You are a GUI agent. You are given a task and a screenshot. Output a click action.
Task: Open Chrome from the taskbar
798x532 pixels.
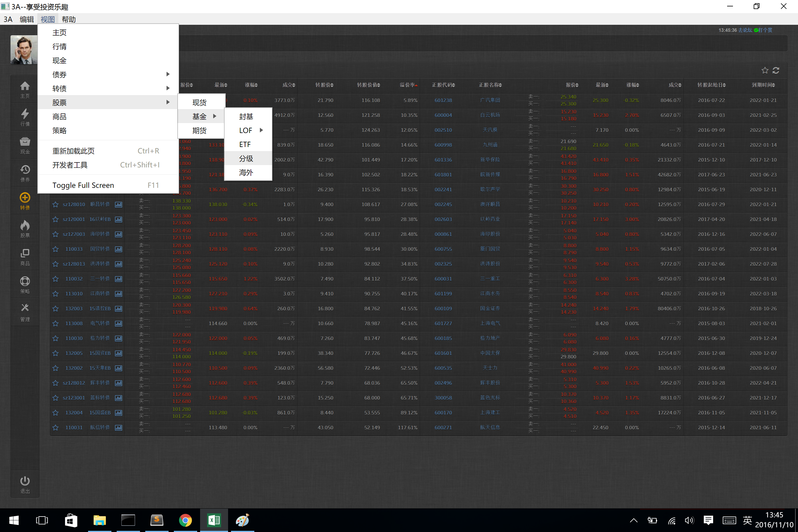click(x=185, y=520)
